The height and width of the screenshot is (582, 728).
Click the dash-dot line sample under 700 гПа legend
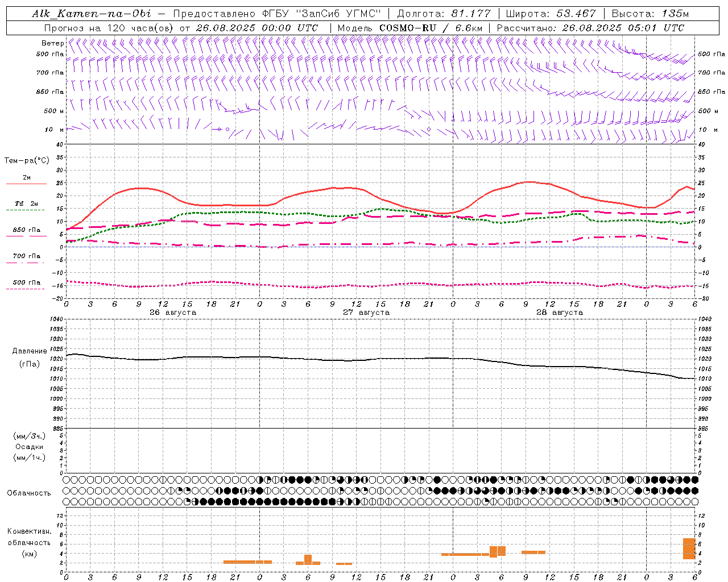pyautogui.click(x=25, y=263)
